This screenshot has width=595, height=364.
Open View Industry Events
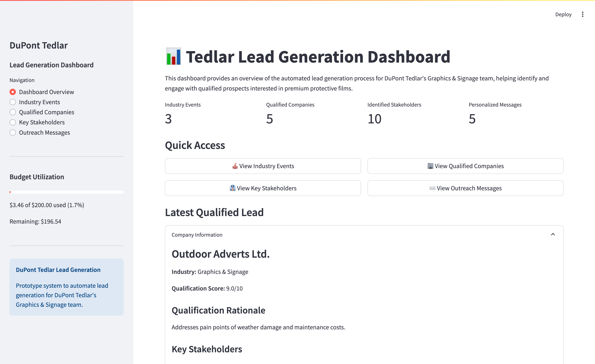pos(263,166)
